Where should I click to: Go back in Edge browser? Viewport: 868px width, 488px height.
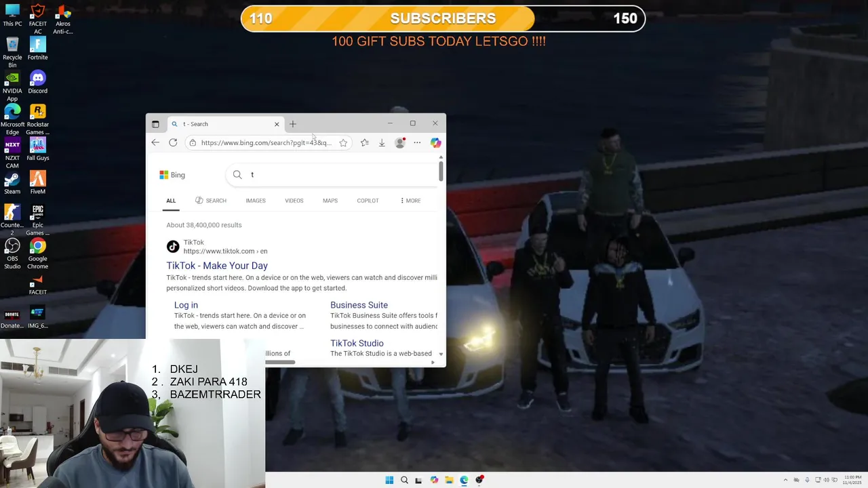tap(155, 142)
